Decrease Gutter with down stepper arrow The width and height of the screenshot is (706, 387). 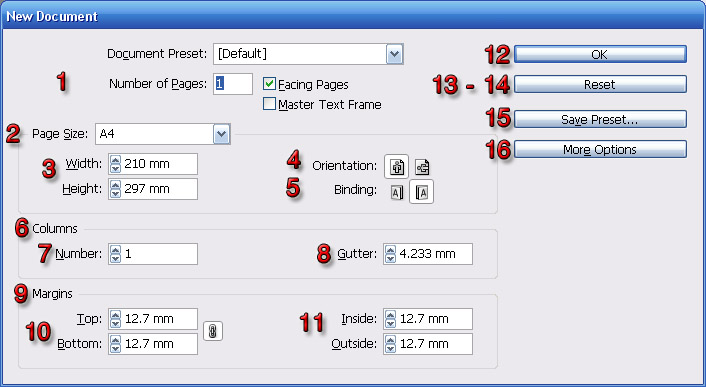click(x=390, y=258)
